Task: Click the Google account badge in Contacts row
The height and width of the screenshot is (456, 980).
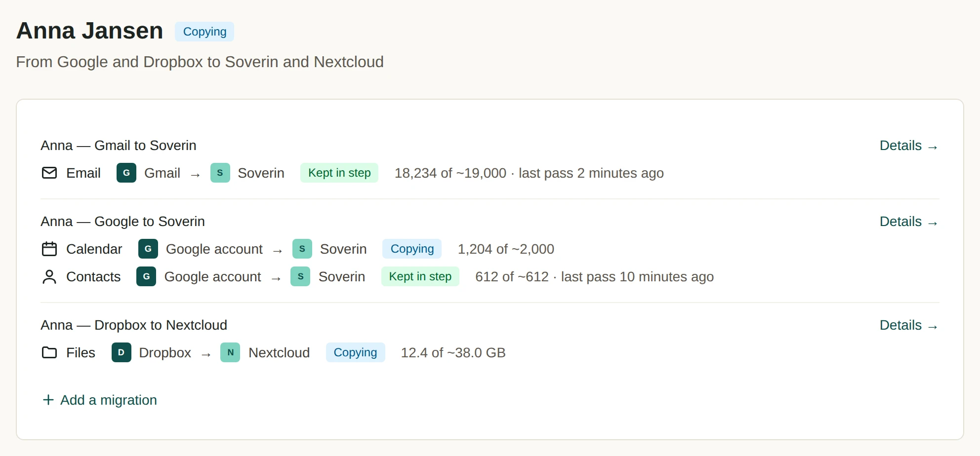Action: coord(146,276)
